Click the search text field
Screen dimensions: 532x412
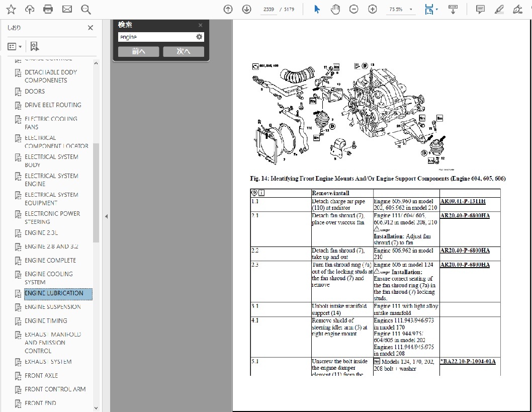click(156, 37)
